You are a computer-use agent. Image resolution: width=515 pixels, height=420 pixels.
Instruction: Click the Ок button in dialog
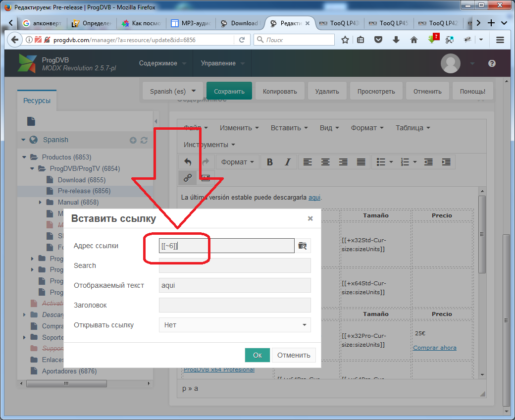coord(257,355)
